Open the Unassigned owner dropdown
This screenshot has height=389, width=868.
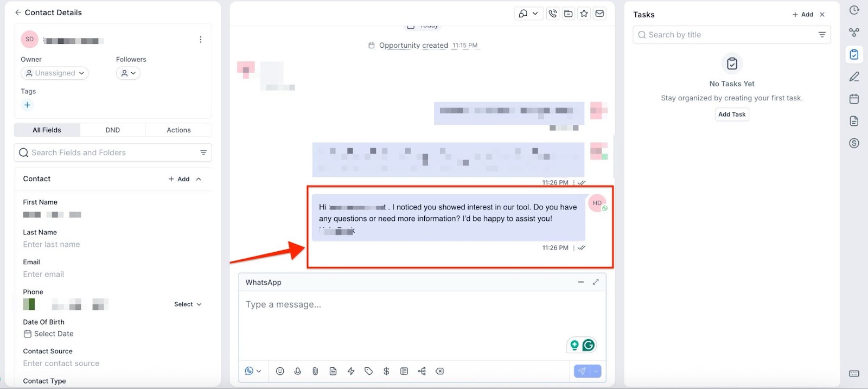tap(55, 73)
